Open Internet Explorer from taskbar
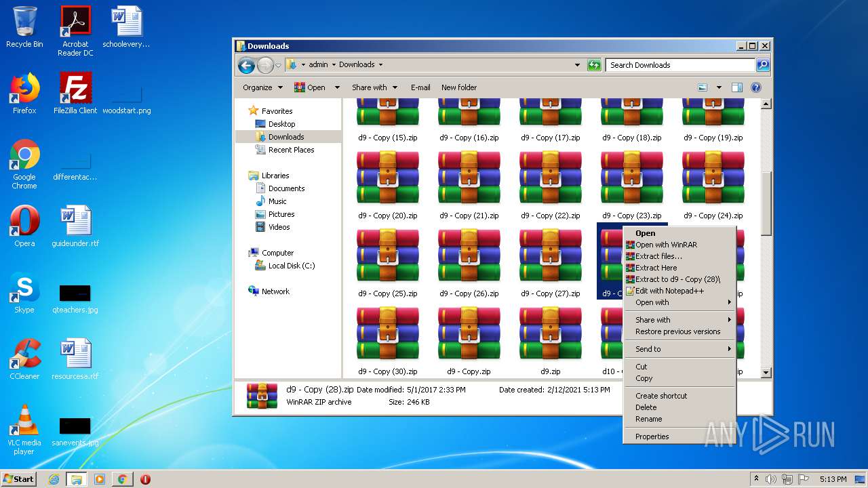This screenshot has height=488, width=868. (x=54, y=479)
